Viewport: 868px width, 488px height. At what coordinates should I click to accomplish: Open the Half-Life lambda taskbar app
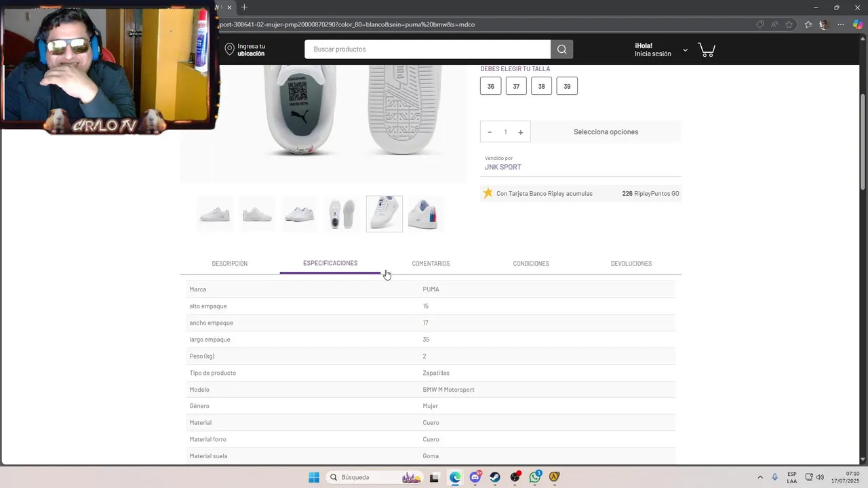tap(554, 477)
